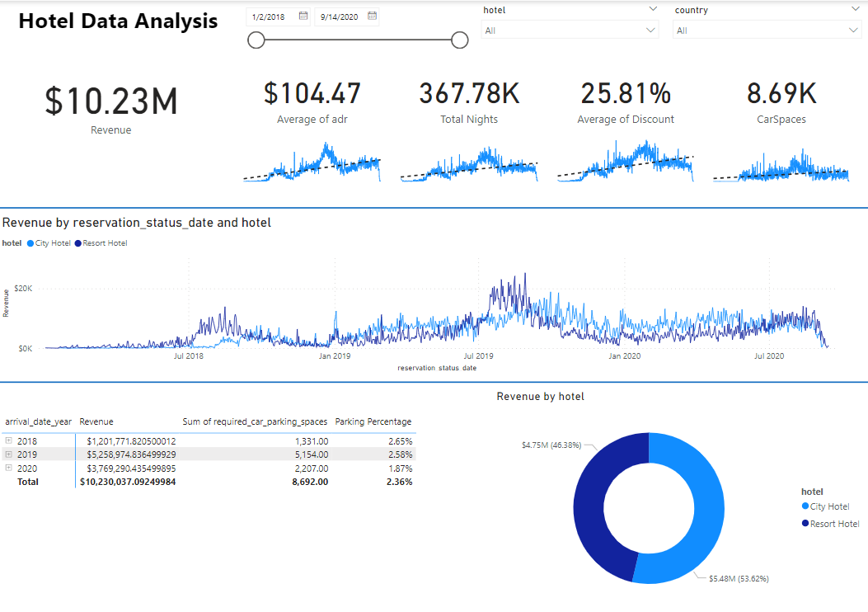
Task: Open the country filter All dropdown
Action: point(767,31)
